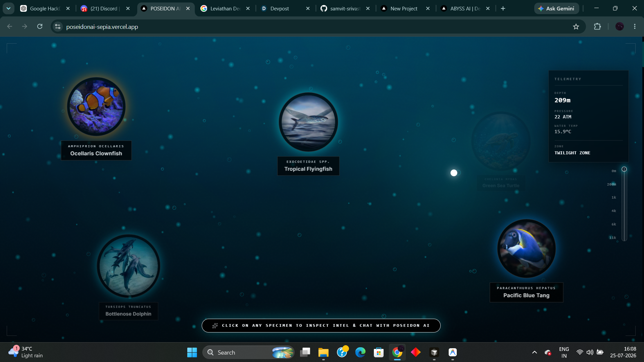The width and height of the screenshot is (644, 362).
Task: Open the red diamond app on taskbar
Action: 416,352
